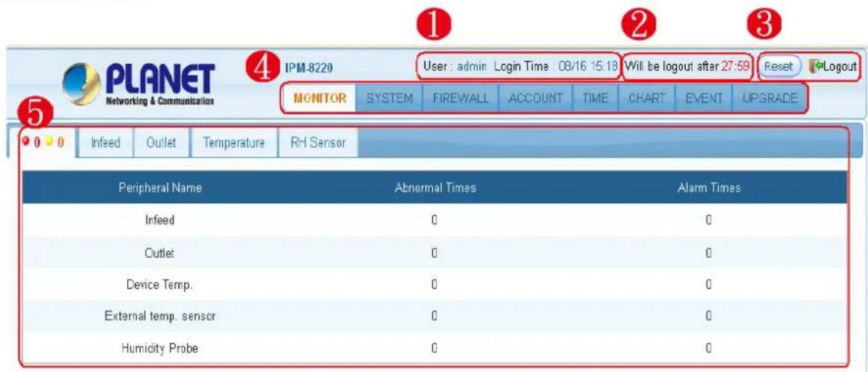
Task: Open the MONITOR menu
Action: (x=321, y=99)
